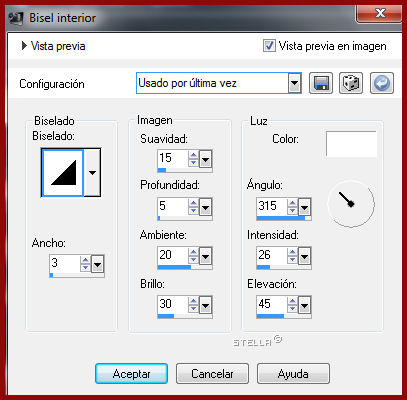The width and height of the screenshot is (407, 400).
Task: Click the Aceptar button
Action: tap(131, 373)
